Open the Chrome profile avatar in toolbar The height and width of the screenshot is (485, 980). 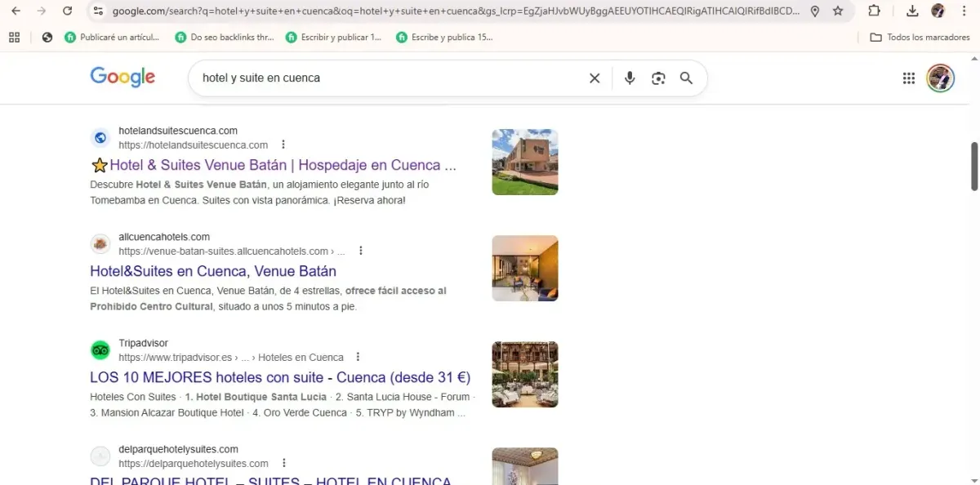[938, 11]
